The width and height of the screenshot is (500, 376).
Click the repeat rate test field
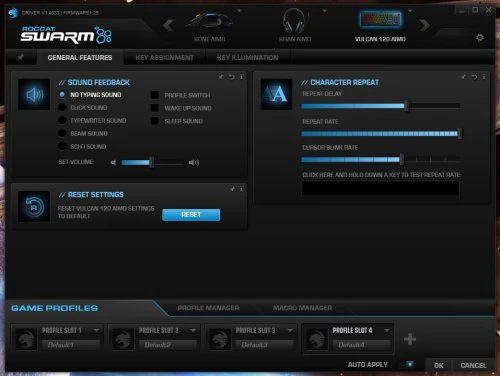click(x=380, y=188)
